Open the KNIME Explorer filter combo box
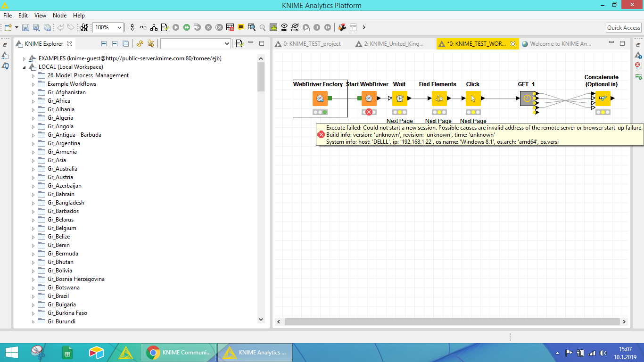644x362 pixels. (x=196, y=43)
